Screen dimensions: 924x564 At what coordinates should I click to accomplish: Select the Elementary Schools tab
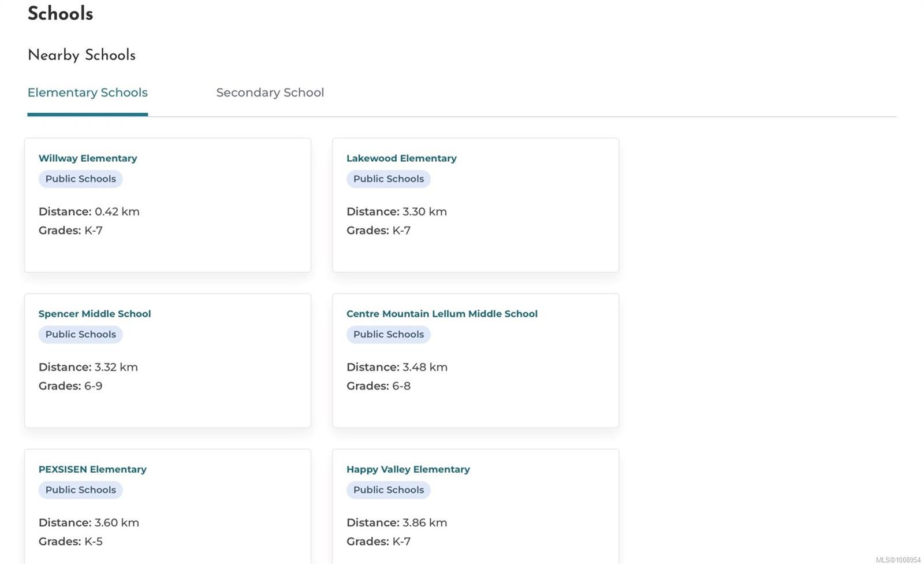click(x=88, y=92)
